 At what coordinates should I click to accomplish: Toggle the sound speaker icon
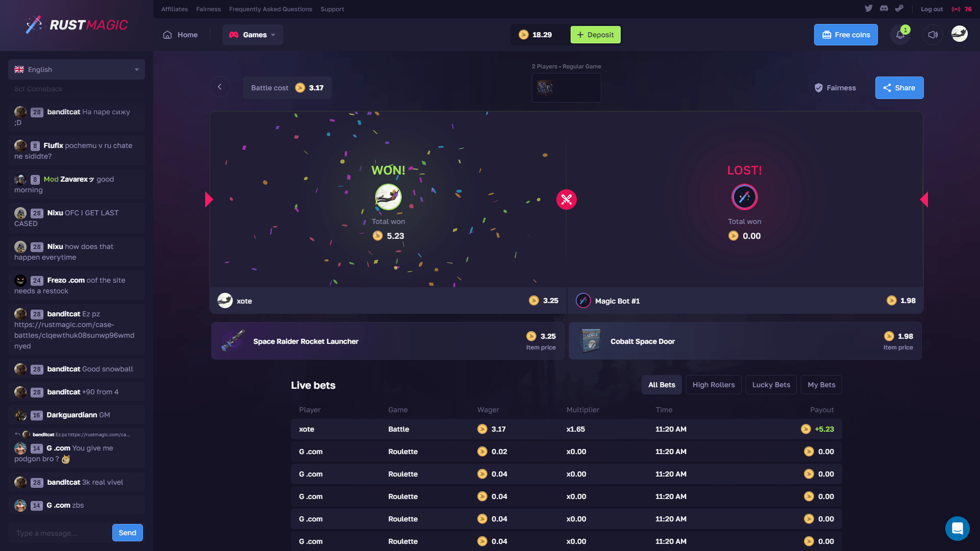click(x=933, y=35)
